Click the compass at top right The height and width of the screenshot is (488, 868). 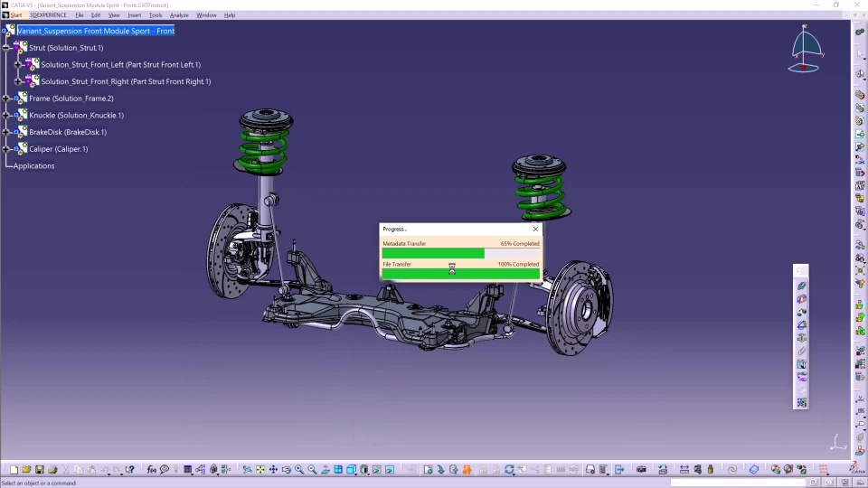coord(804,49)
